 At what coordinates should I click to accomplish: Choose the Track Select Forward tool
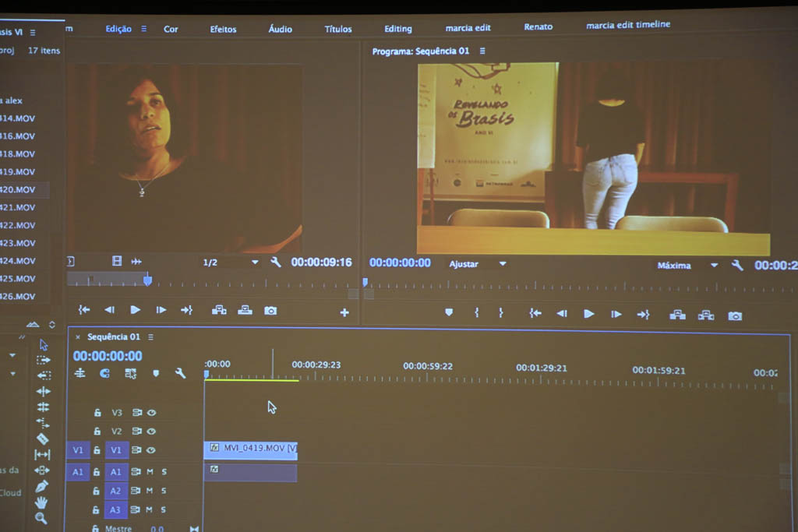(x=43, y=360)
